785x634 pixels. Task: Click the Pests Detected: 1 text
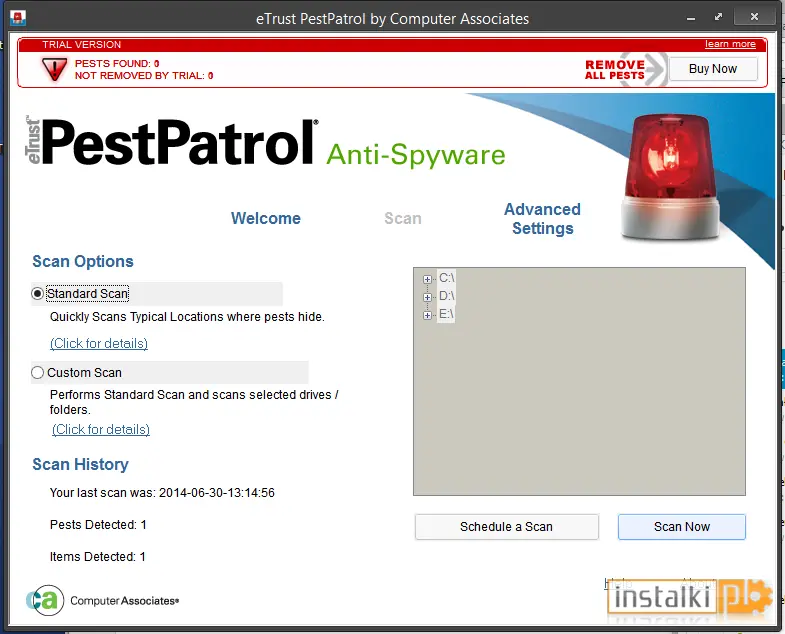tap(98, 525)
